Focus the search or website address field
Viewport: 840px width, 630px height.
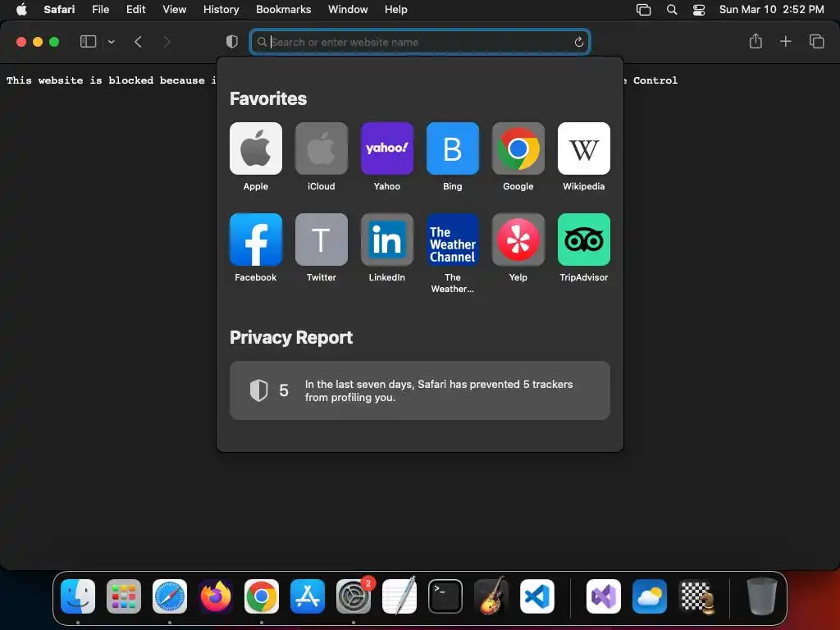420,42
